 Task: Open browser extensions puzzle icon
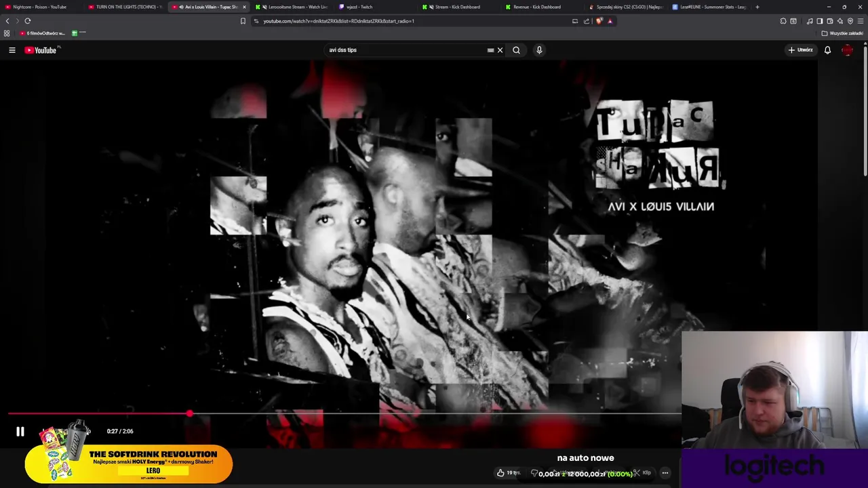(783, 21)
